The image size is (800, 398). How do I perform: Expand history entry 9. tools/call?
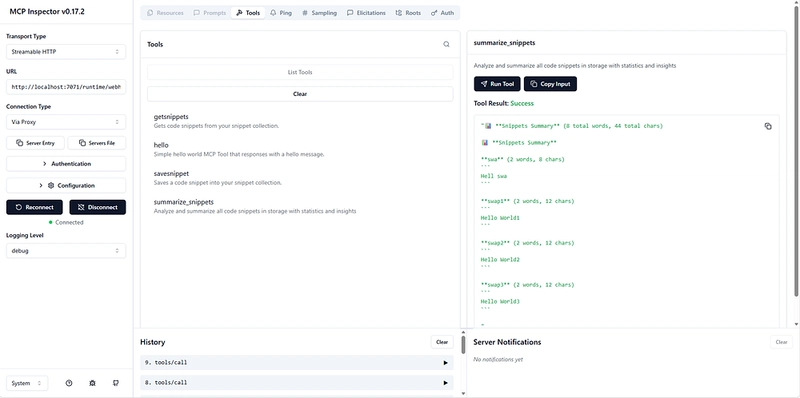[x=296, y=362]
